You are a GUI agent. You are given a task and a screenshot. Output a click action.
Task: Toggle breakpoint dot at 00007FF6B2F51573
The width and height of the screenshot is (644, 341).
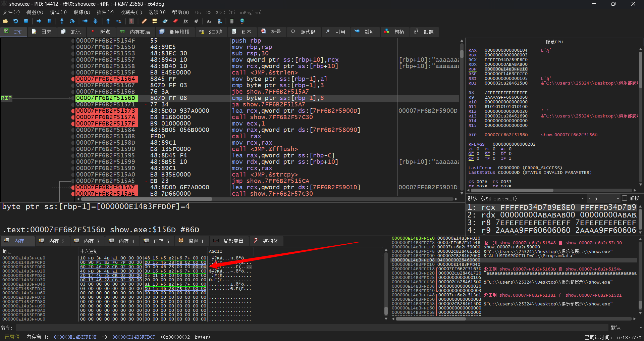pos(73,111)
